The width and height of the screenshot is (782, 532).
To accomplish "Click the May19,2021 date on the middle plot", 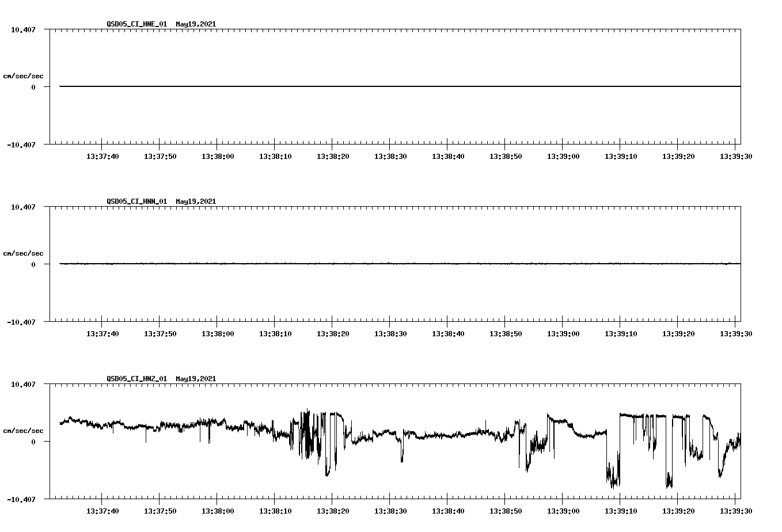I will pyautogui.click(x=196, y=202).
